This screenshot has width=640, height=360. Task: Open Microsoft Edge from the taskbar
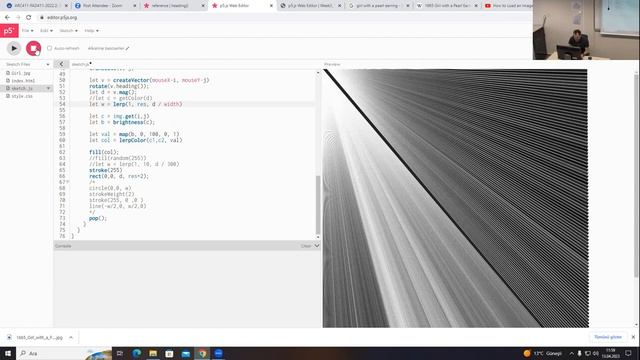click(137, 353)
